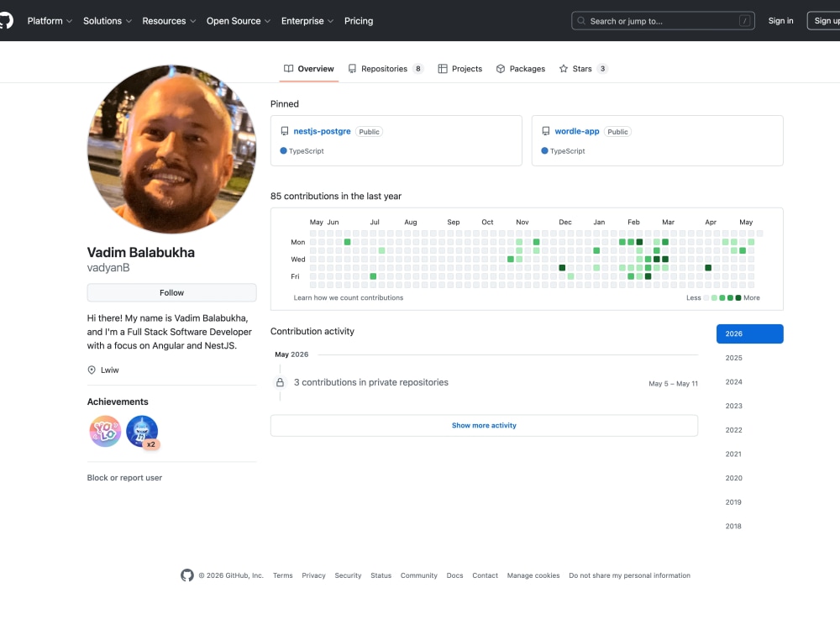Click Manage cookies in the footer
The width and height of the screenshot is (840, 630).
point(533,575)
